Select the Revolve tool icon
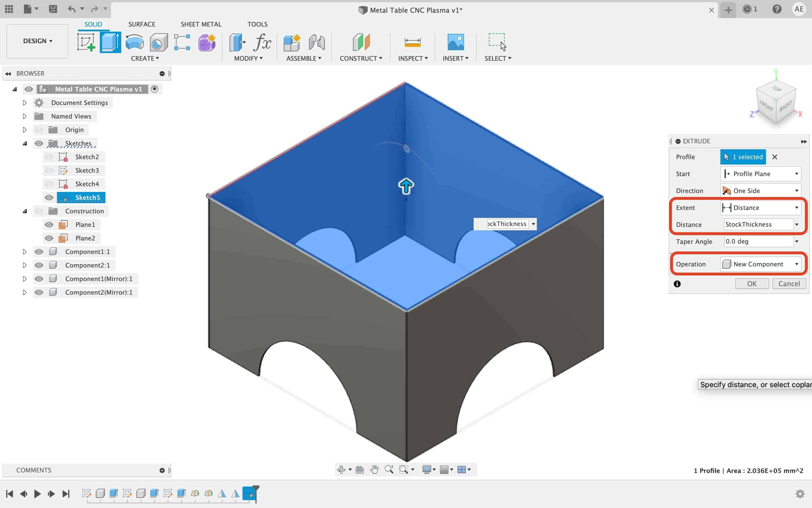The image size is (812, 508). (x=134, y=42)
